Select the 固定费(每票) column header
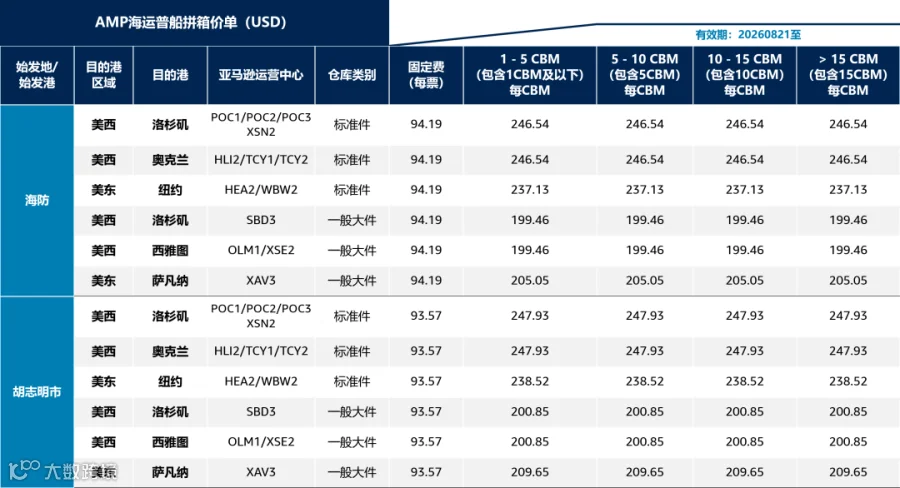 point(426,75)
